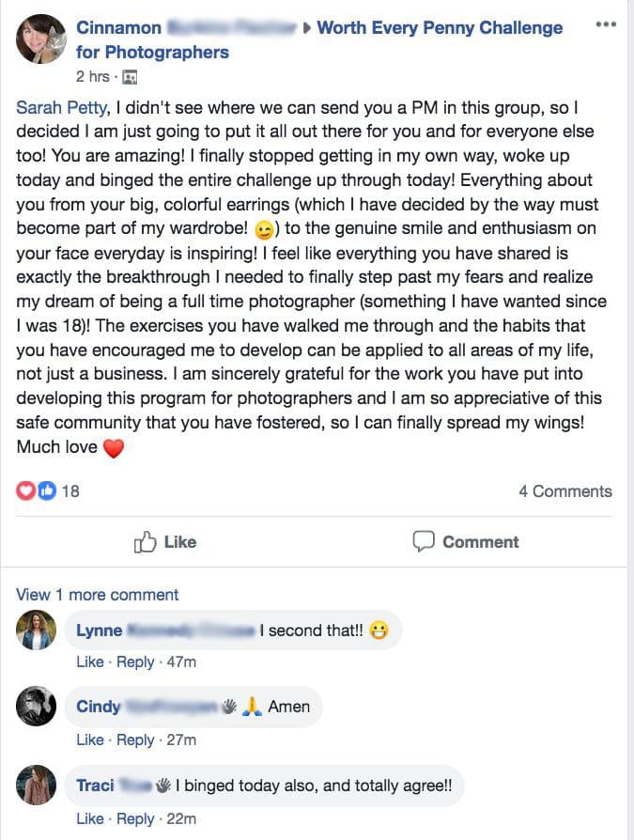Reply to Traci's comment

point(135,818)
